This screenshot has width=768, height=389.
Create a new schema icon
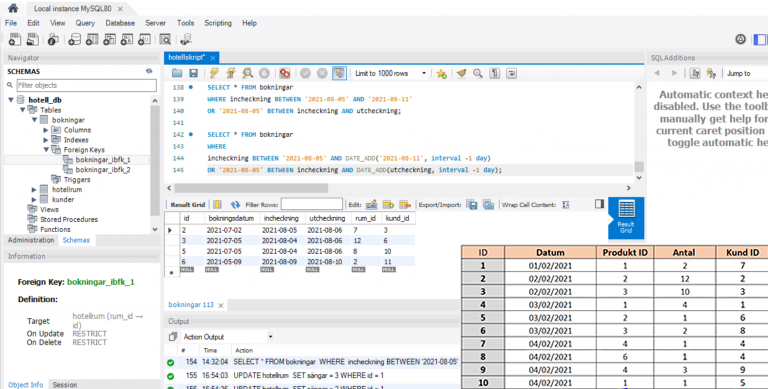(x=74, y=40)
